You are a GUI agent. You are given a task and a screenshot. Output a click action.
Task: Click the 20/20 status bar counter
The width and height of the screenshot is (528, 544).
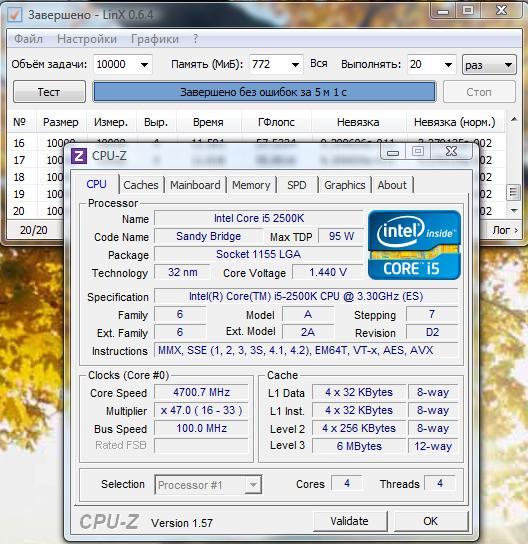tap(33, 230)
